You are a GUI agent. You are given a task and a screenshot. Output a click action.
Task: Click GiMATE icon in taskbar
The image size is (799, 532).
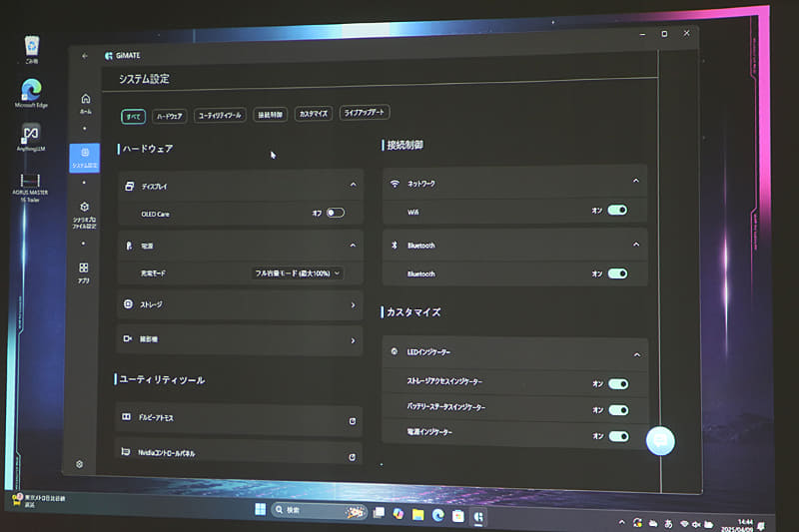(478, 517)
